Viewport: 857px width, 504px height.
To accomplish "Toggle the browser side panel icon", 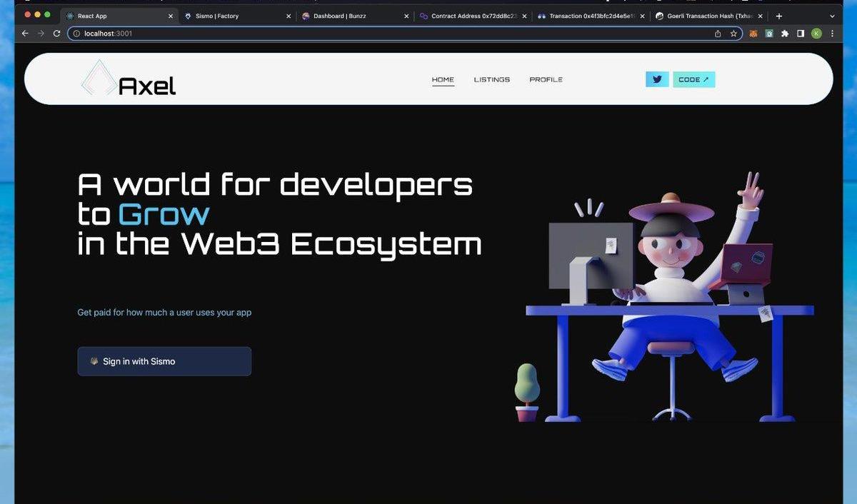I will tap(801, 34).
